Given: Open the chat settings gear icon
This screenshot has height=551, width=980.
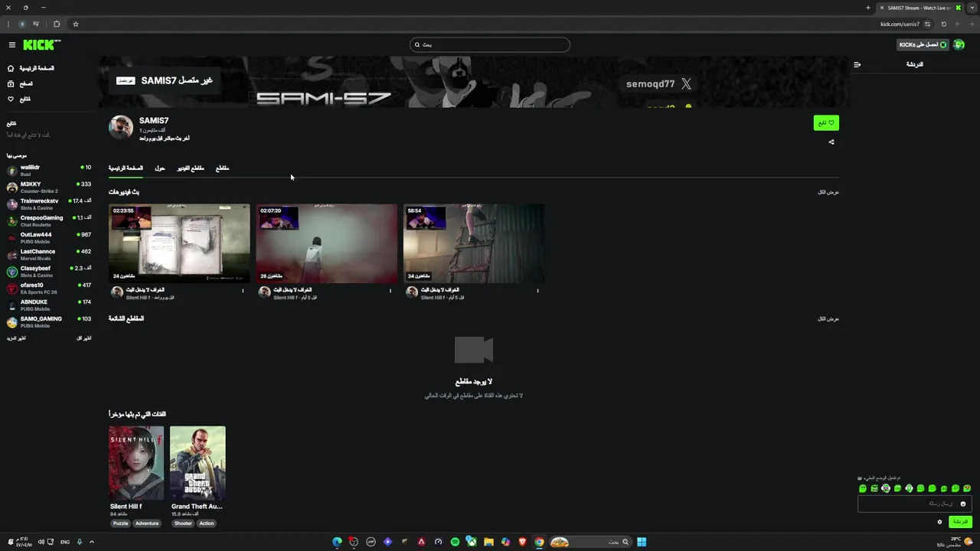Looking at the screenshot, I should click(x=939, y=522).
